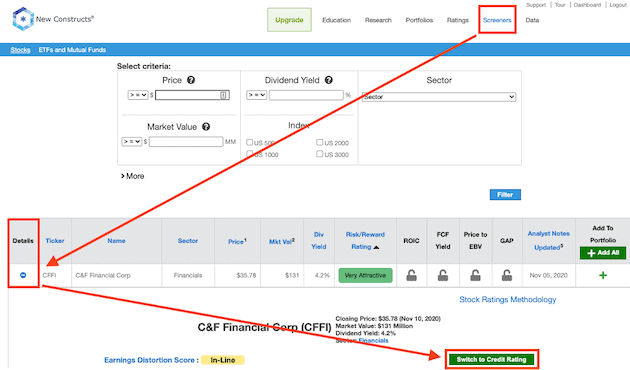Viewport: 630px width, 370px height.
Task: Open the Sector dropdown
Action: click(x=439, y=97)
